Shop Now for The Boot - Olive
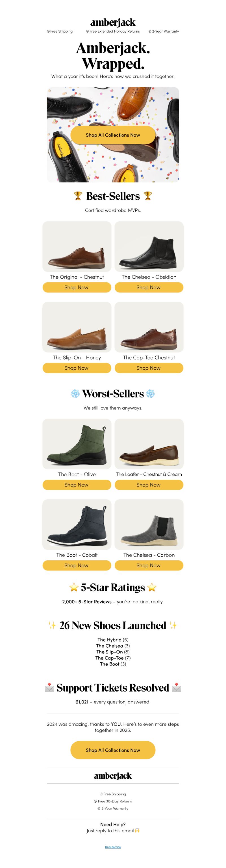Image resolution: width=226 pixels, height=868 pixels. (77, 484)
